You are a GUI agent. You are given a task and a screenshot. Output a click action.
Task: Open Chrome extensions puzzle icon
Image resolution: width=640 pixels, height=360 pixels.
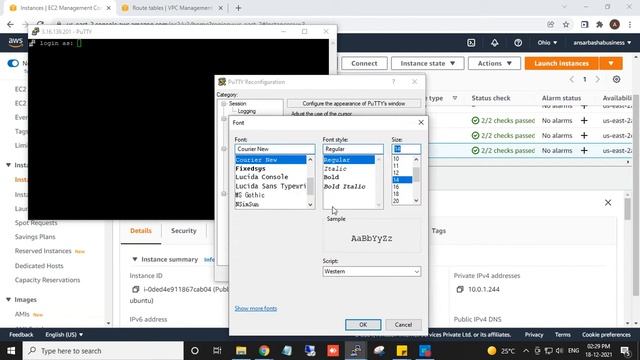599,24
